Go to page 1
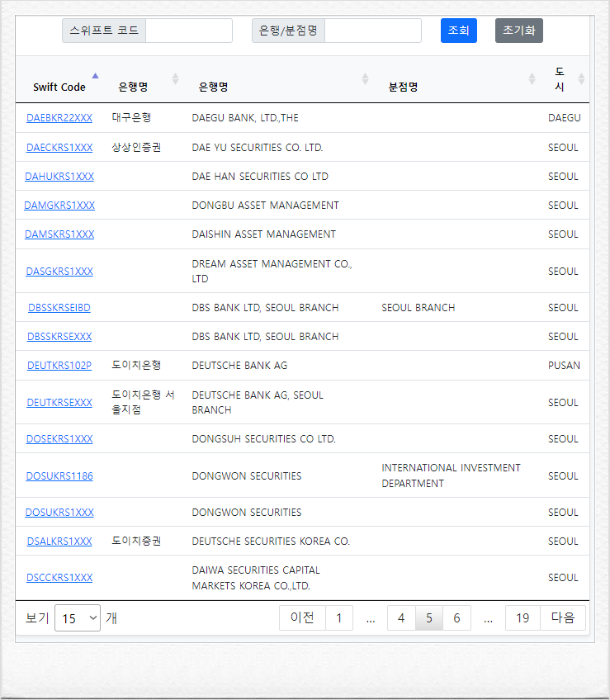Screen dimensions: 610x700 [339, 617]
